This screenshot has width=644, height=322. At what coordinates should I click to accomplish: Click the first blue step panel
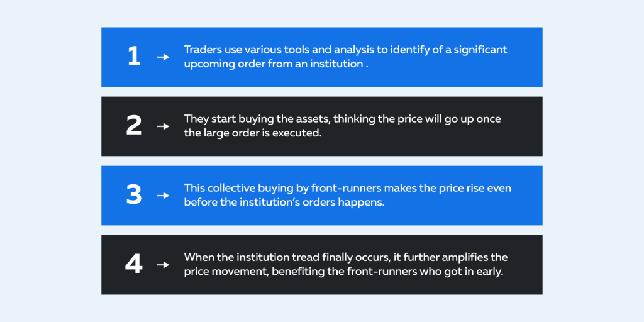322,57
